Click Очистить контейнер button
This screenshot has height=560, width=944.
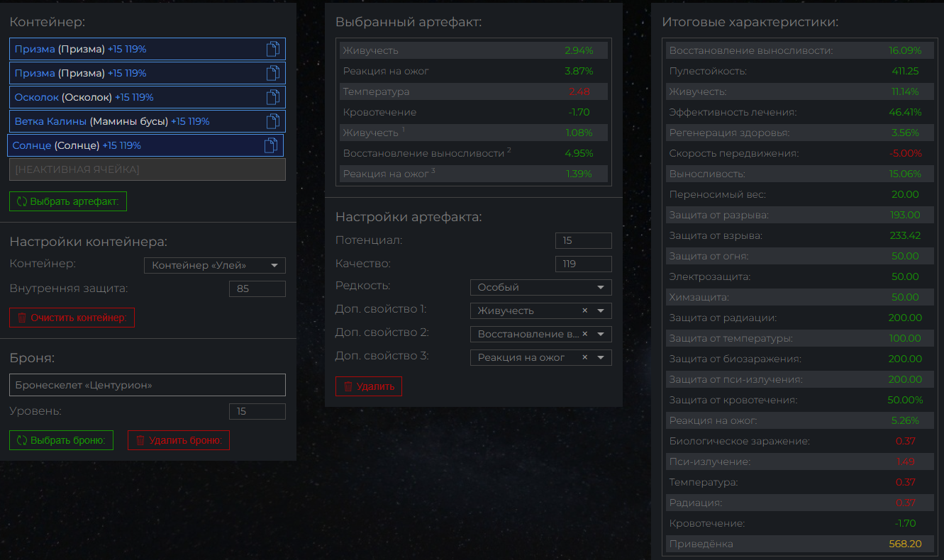click(72, 318)
